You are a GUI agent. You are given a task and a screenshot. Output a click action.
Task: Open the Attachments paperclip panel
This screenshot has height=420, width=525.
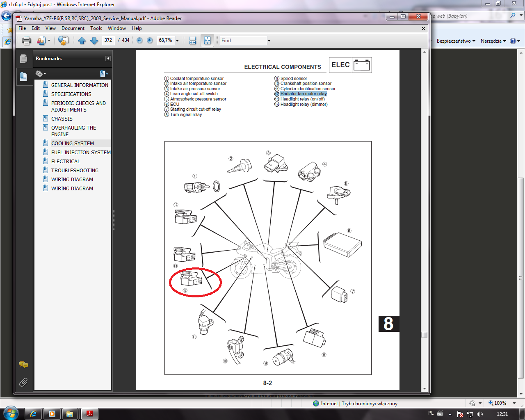(23, 382)
